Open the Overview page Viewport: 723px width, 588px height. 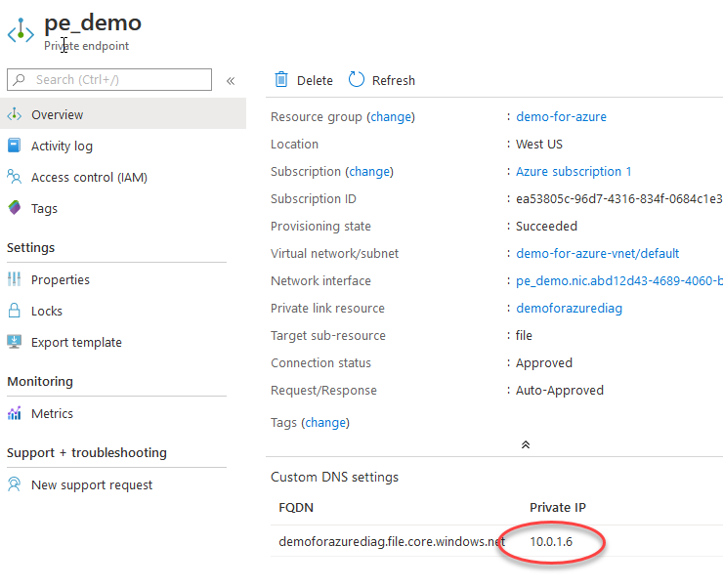pyautogui.click(x=123, y=114)
